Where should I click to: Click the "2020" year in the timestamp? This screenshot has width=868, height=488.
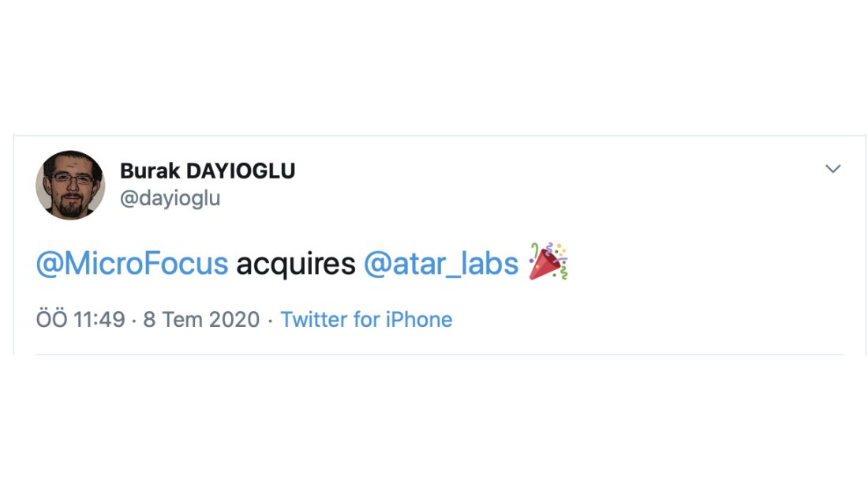click(235, 320)
